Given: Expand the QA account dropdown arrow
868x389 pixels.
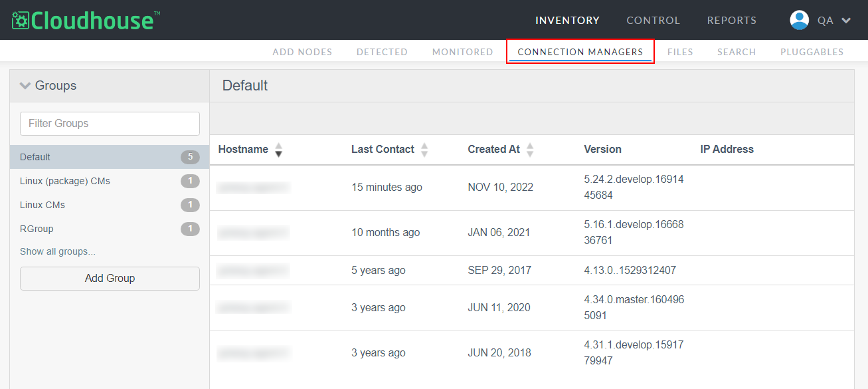Looking at the screenshot, I should pos(846,21).
